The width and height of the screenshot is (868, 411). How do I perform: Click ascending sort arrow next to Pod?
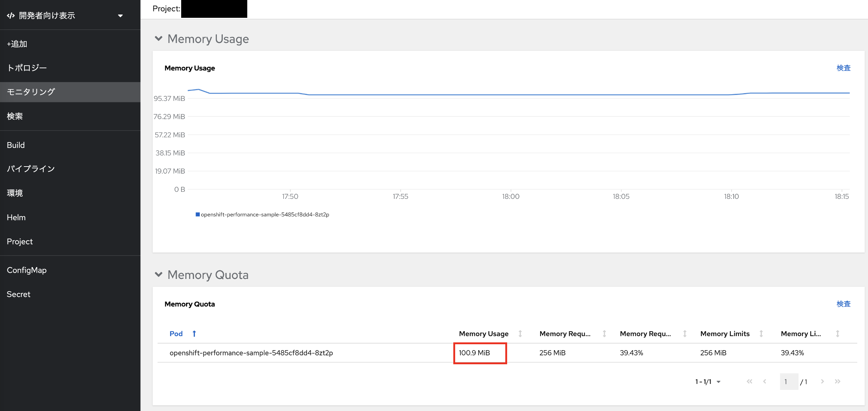click(x=194, y=334)
